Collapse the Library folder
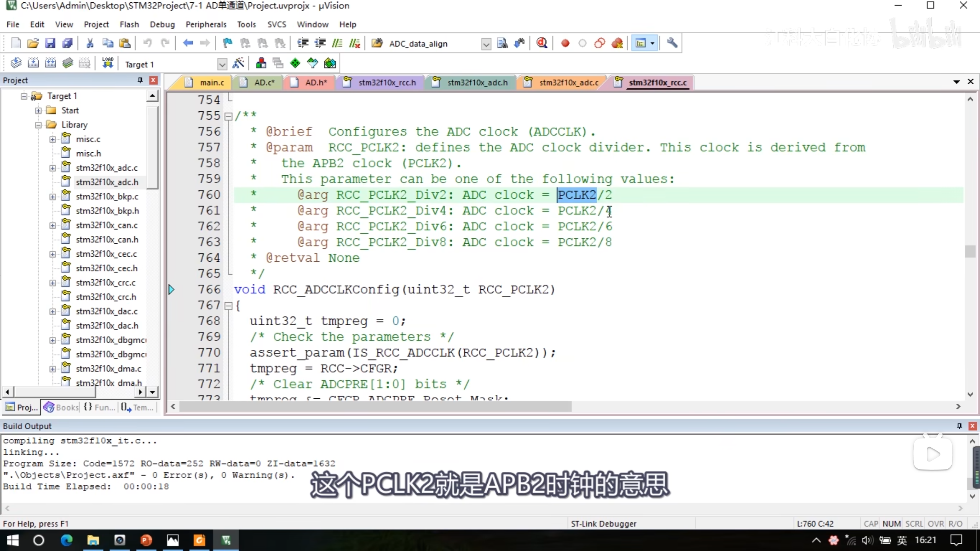 pyautogui.click(x=38, y=125)
